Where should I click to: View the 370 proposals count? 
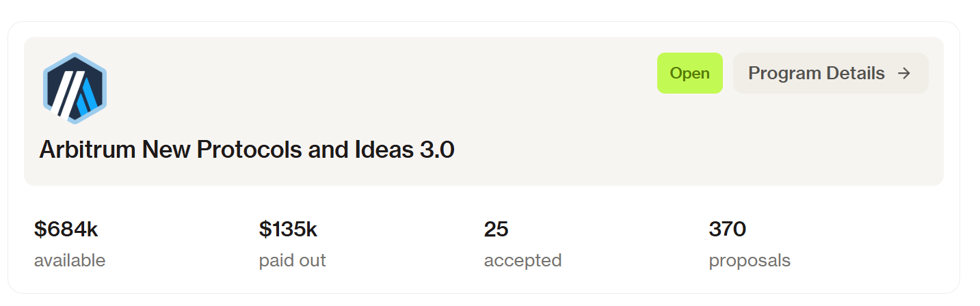pyautogui.click(x=727, y=229)
